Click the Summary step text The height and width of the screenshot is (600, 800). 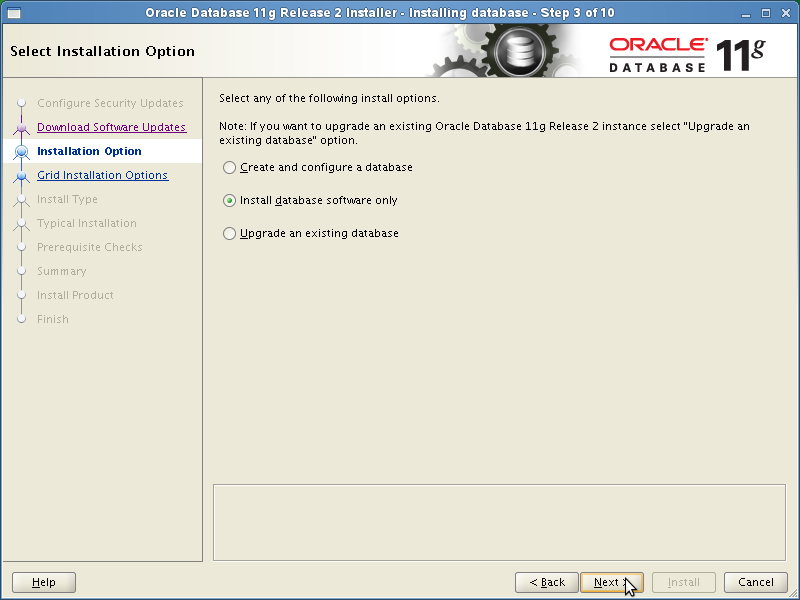[x=62, y=271]
